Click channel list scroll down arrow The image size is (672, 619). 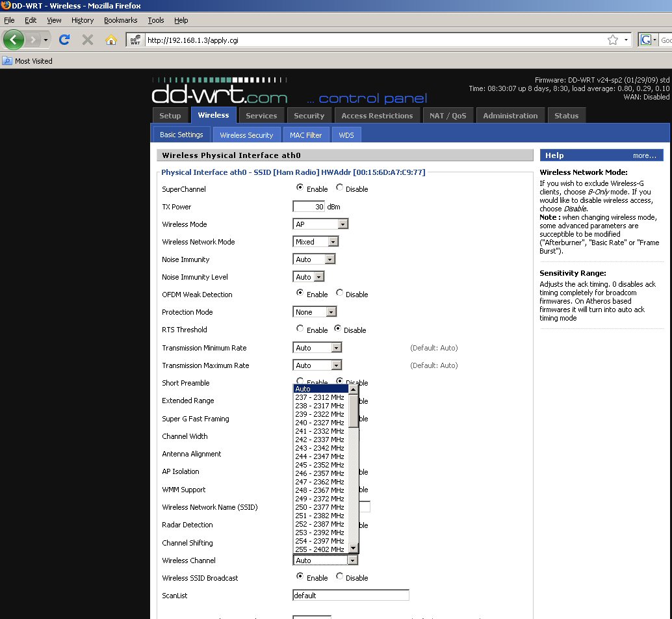353,548
